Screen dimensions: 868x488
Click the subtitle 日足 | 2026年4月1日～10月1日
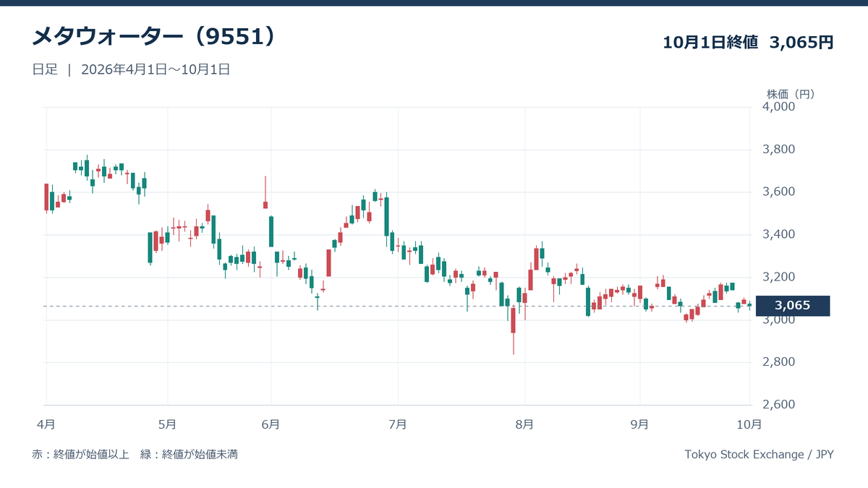click(x=131, y=70)
